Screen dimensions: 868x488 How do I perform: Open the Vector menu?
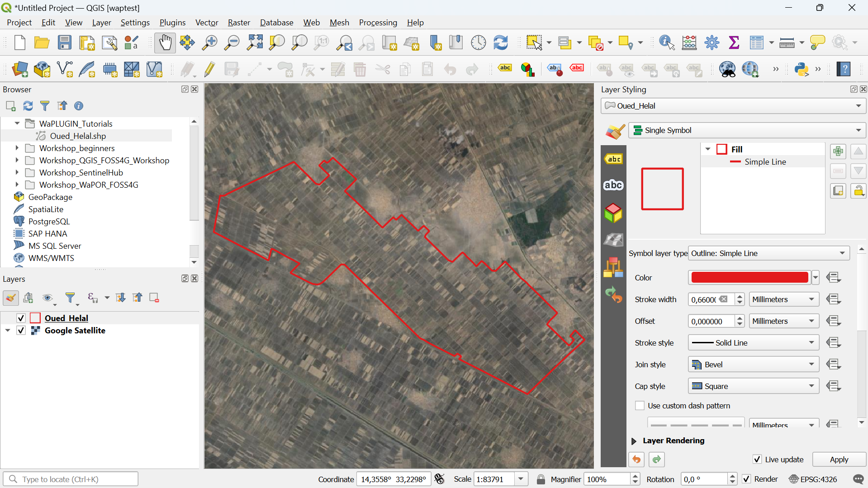click(206, 22)
